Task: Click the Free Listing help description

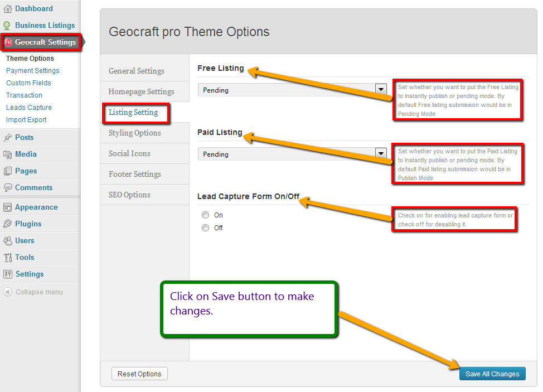Action: pyautogui.click(x=458, y=100)
